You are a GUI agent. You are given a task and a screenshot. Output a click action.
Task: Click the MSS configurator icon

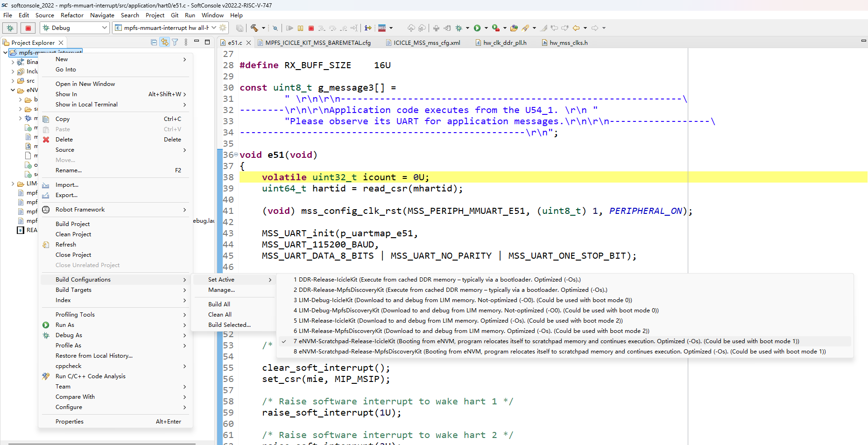point(382,28)
